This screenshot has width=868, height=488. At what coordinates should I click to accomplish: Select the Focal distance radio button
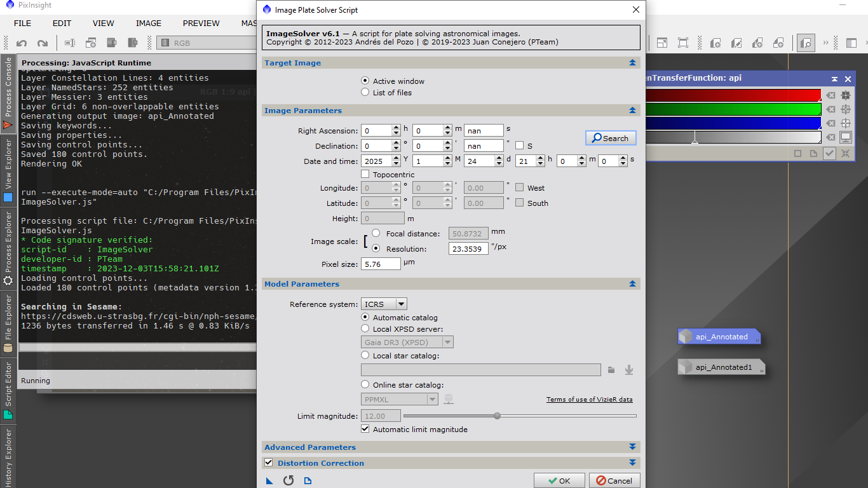click(376, 234)
